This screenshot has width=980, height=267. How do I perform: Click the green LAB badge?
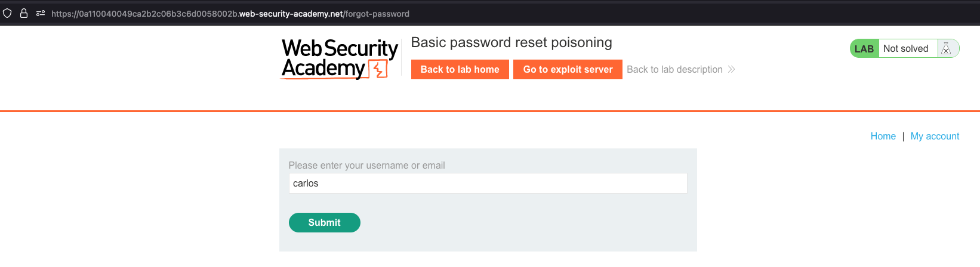pyautogui.click(x=864, y=49)
